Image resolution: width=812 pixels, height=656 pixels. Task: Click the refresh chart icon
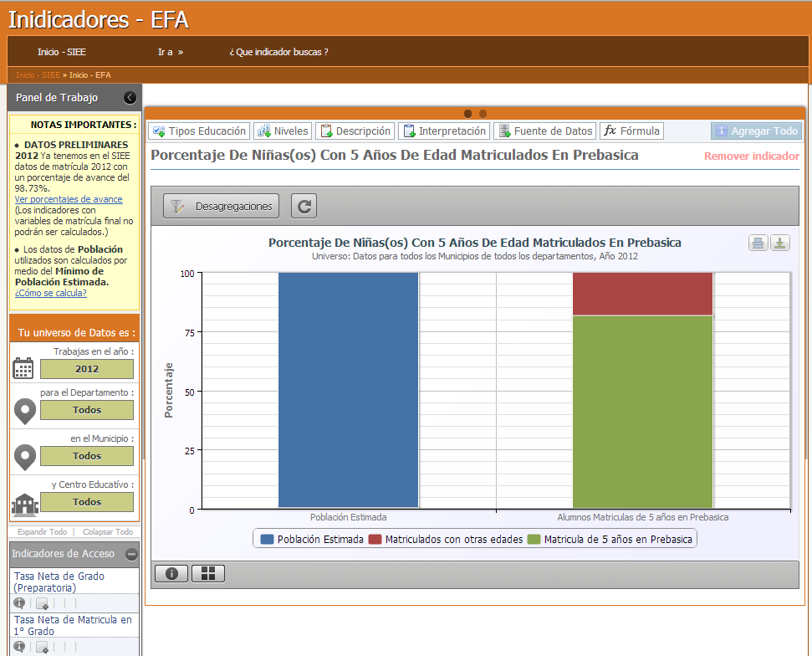coord(304,206)
